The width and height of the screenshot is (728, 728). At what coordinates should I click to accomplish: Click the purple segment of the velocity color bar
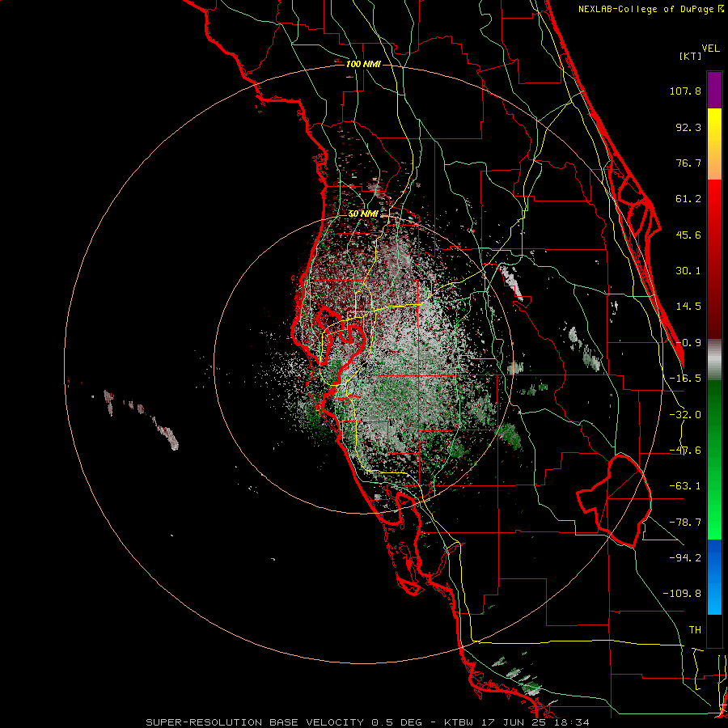click(x=714, y=90)
